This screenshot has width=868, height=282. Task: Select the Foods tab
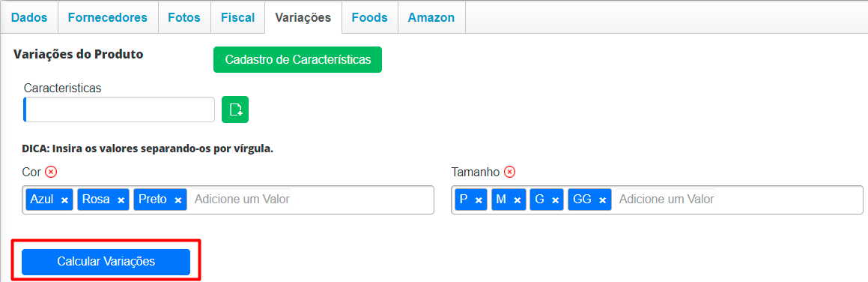point(369,17)
